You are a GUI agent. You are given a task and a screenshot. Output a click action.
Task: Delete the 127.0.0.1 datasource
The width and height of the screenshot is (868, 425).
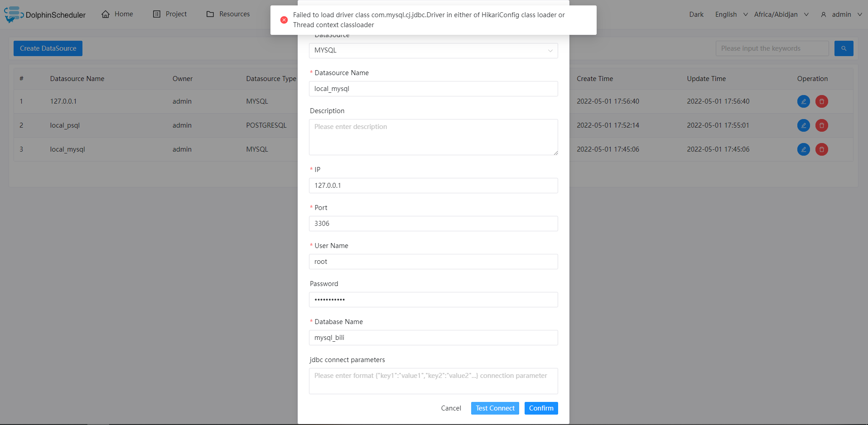click(821, 101)
